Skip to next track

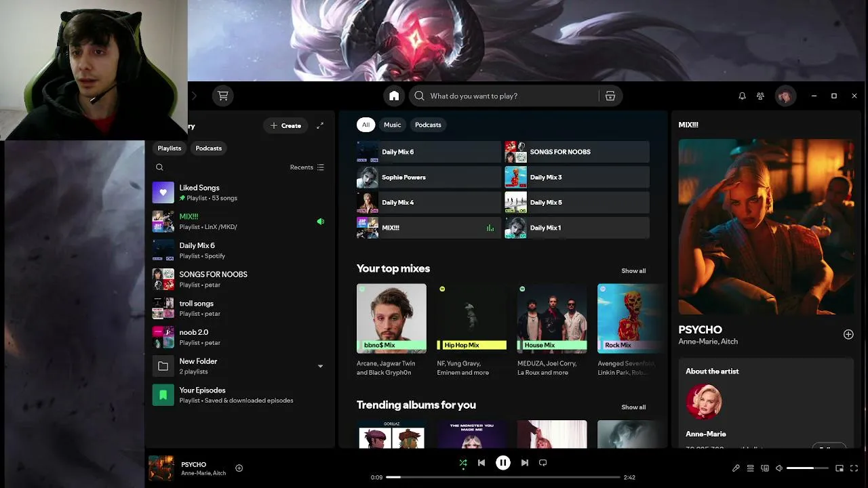(524, 463)
